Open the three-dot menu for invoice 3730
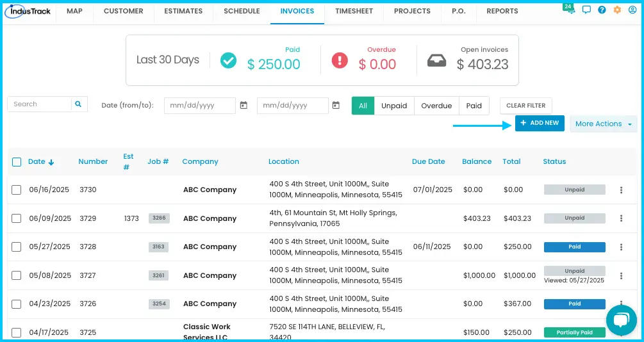Image resolution: width=644 pixels, height=342 pixels. pos(621,190)
